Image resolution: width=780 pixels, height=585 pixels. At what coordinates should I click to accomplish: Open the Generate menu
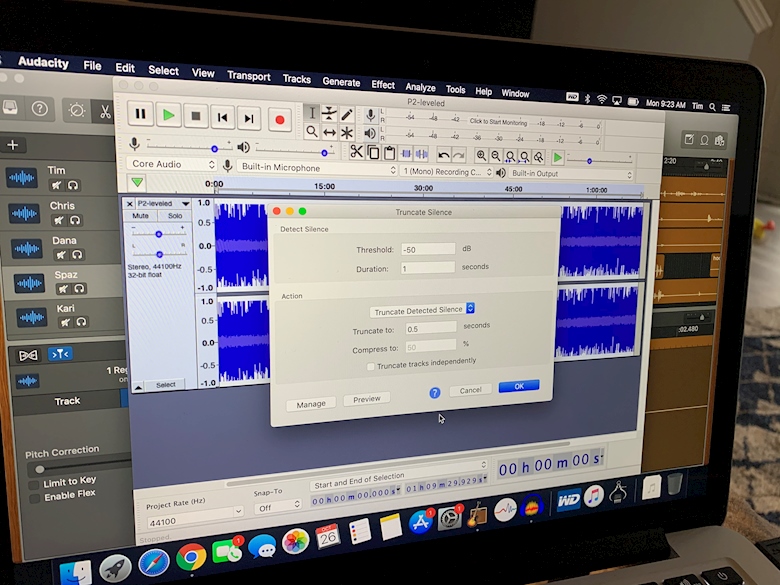coord(341,82)
